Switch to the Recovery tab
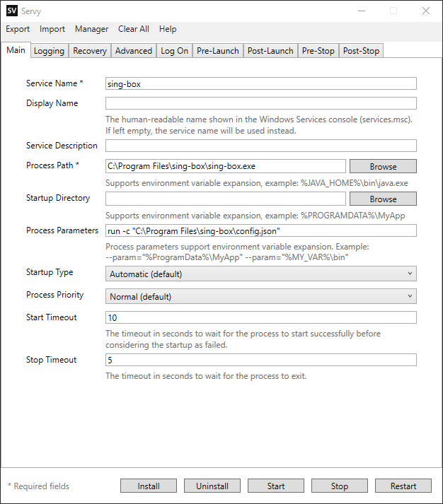 point(90,51)
